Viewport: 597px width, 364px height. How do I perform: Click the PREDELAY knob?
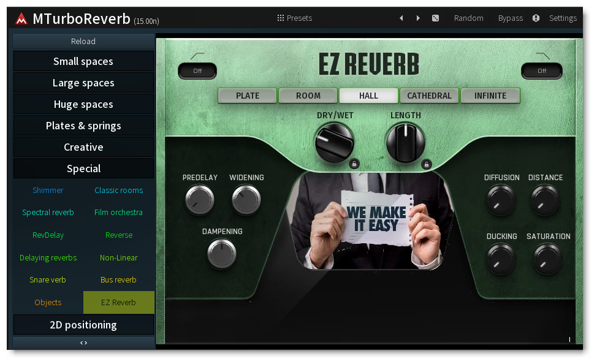pos(199,200)
